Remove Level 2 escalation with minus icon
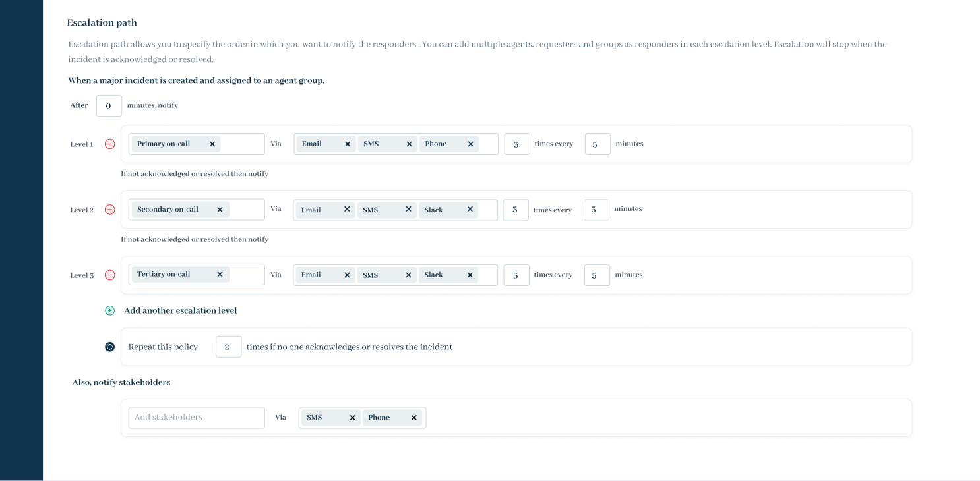The height and width of the screenshot is (481, 980). tap(110, 210)
